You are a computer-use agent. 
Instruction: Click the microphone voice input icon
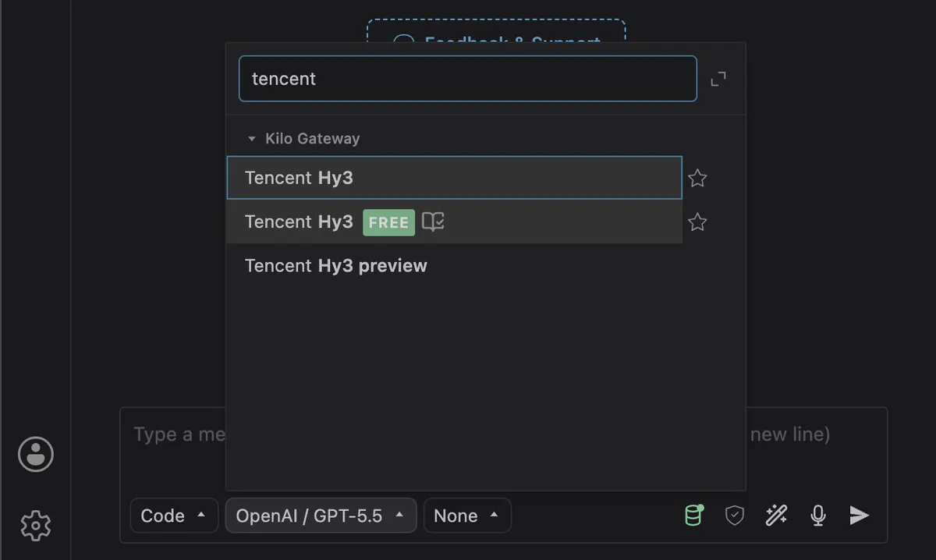pos(817,516)
